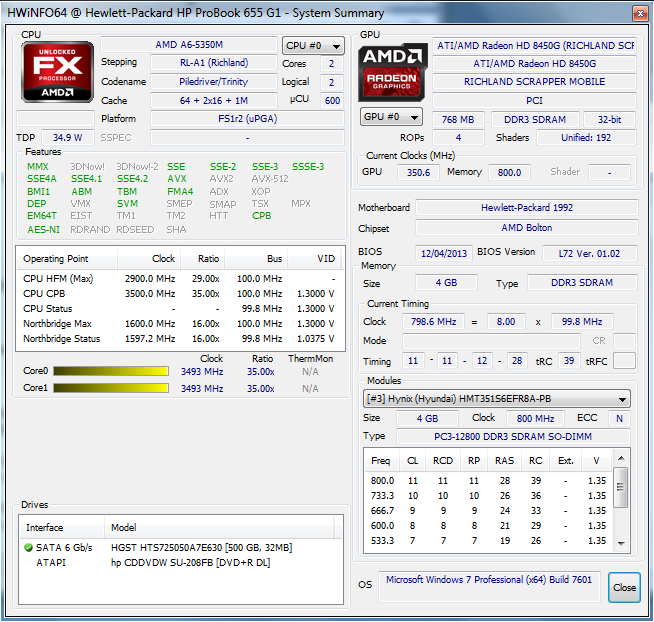Select the RL-A1 (Richland) stepping field
This screenshot has width=654, height=622.
pos(214,63)
